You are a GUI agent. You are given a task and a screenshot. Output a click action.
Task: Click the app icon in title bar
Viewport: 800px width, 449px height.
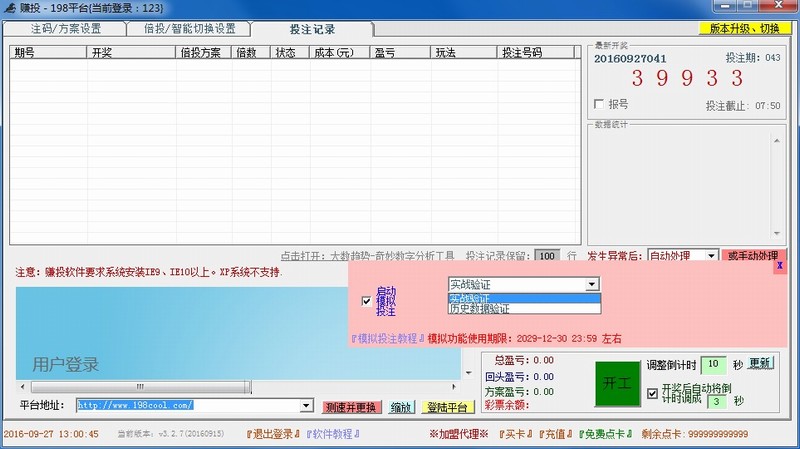click(10, 9)
